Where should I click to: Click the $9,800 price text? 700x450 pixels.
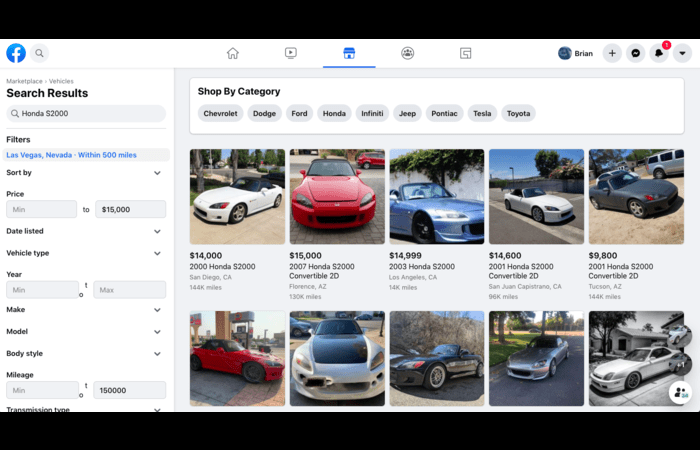(603, 255)
